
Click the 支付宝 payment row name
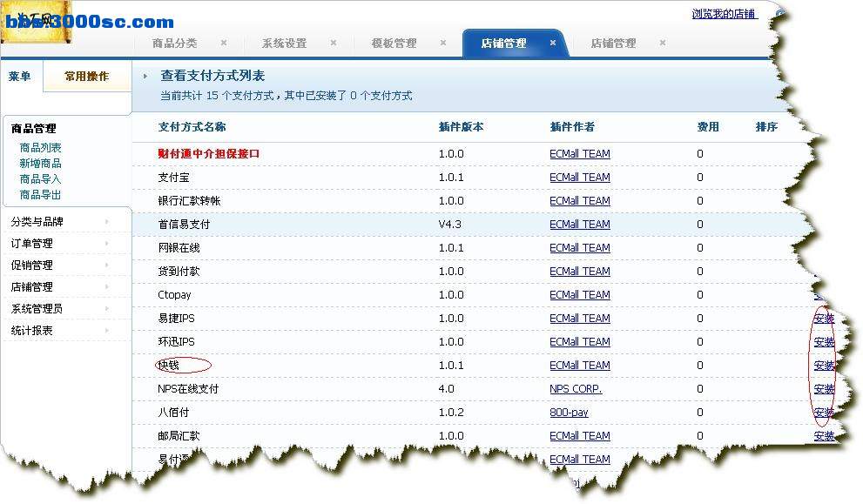(174, 178)
